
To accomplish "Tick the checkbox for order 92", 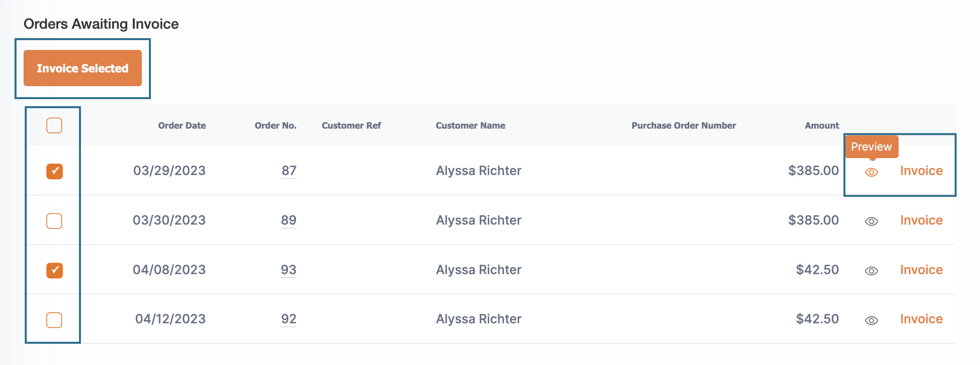I will click(x=54, y=320).
